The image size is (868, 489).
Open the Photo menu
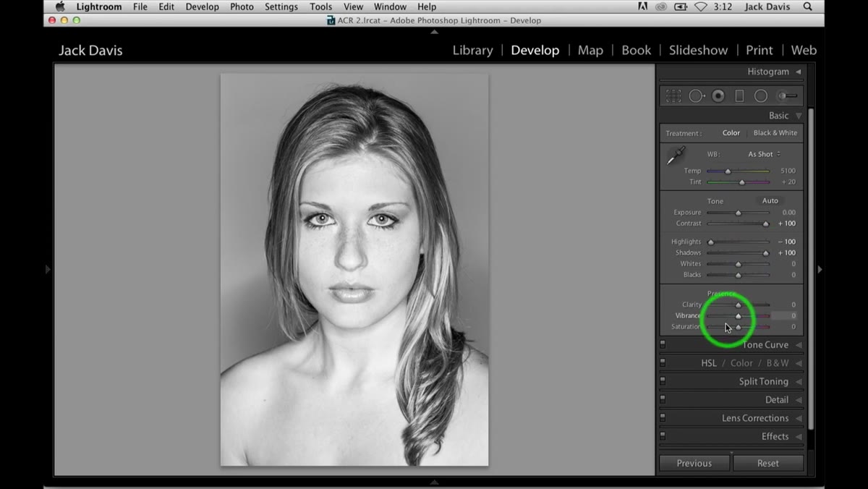[242, 7]
